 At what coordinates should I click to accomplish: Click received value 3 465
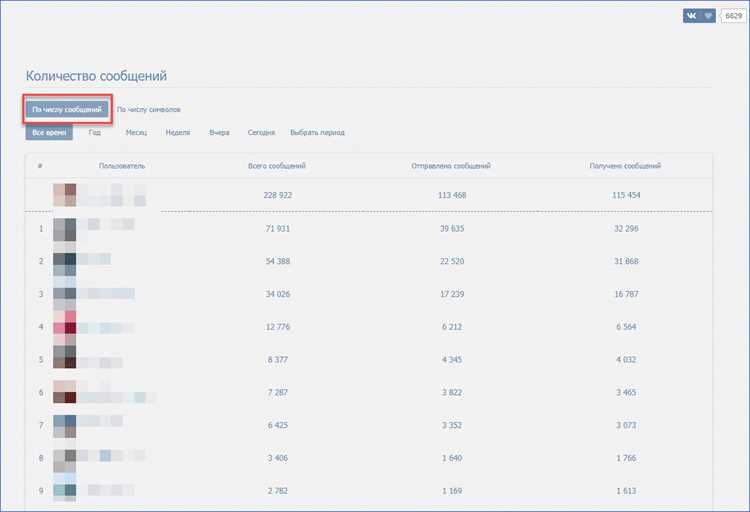click(626, 392)
